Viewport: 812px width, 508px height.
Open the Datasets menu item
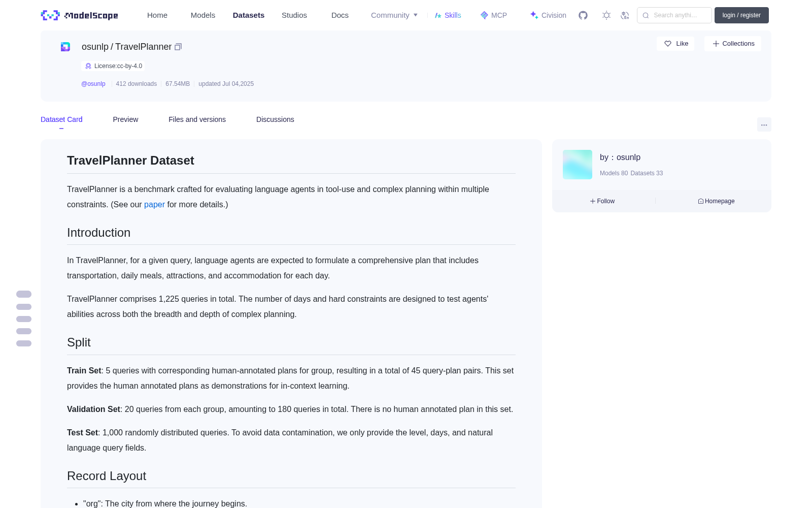249,15
